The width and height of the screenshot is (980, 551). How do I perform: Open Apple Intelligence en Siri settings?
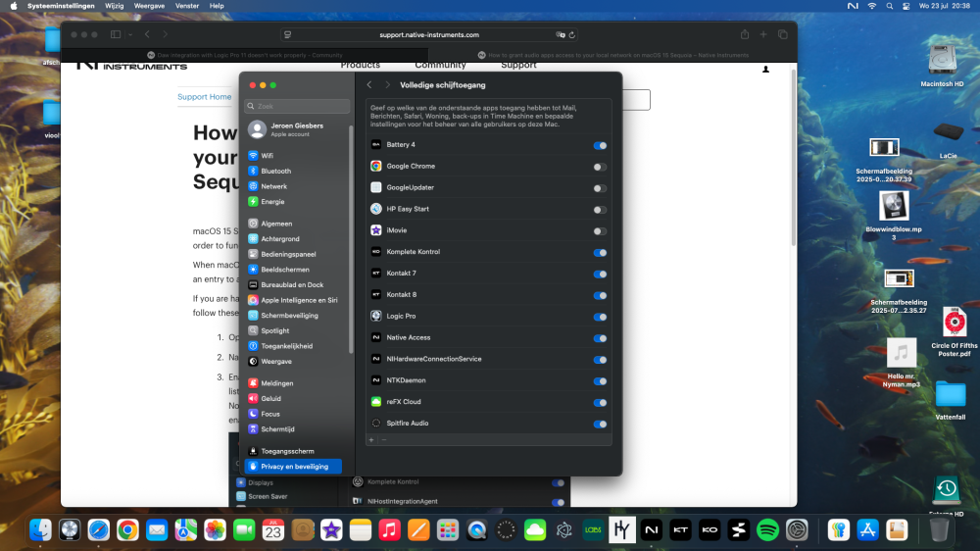pyautogui.click(x=294, y=300)
